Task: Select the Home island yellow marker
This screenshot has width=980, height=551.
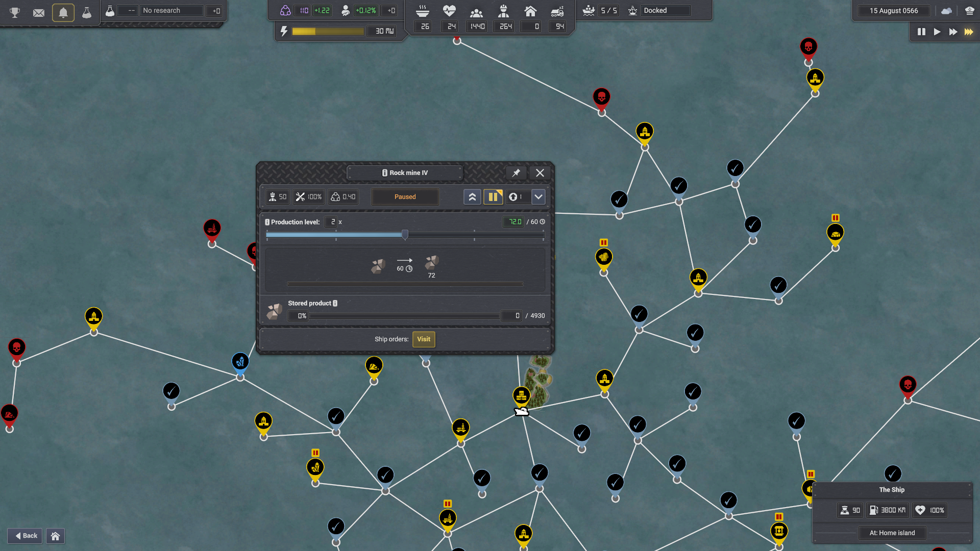Action: [x=521, y=396]
